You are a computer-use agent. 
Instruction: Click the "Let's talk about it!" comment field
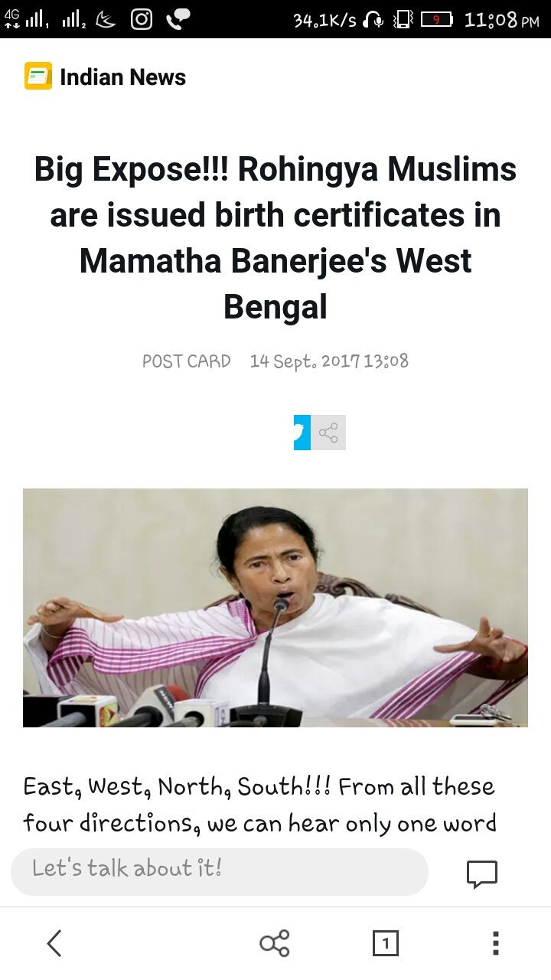coord(220,871)
